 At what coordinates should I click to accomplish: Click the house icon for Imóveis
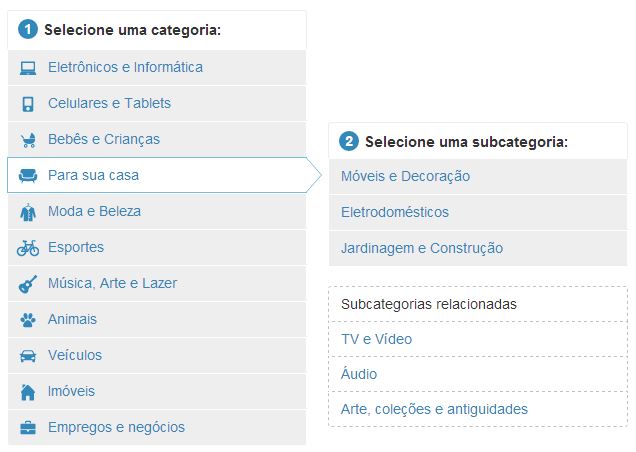[28, 392]
